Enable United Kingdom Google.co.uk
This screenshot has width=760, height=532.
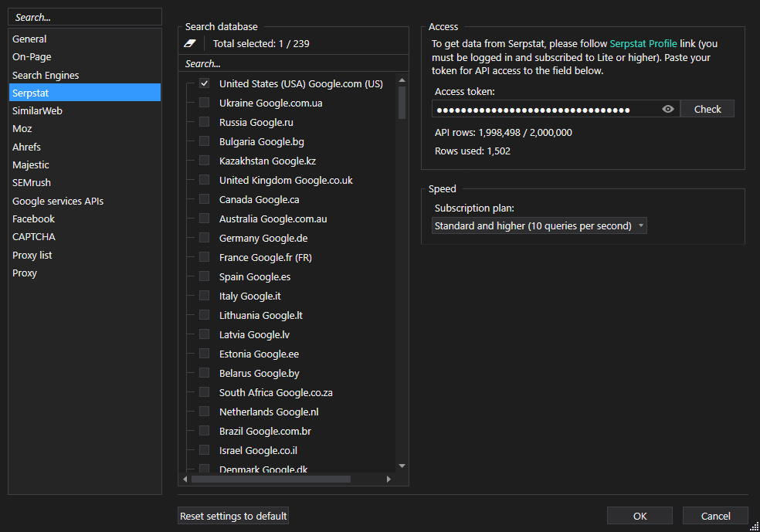205,180
